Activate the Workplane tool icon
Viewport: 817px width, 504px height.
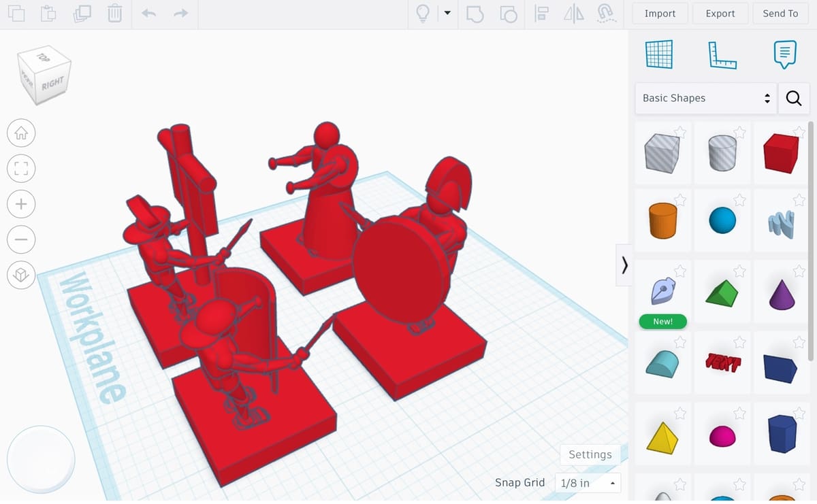click(658, 54)
